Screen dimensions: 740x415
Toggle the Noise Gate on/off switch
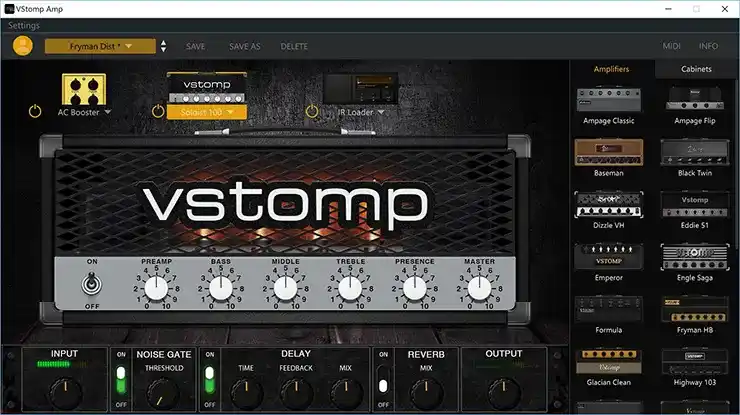pos(121,380)
